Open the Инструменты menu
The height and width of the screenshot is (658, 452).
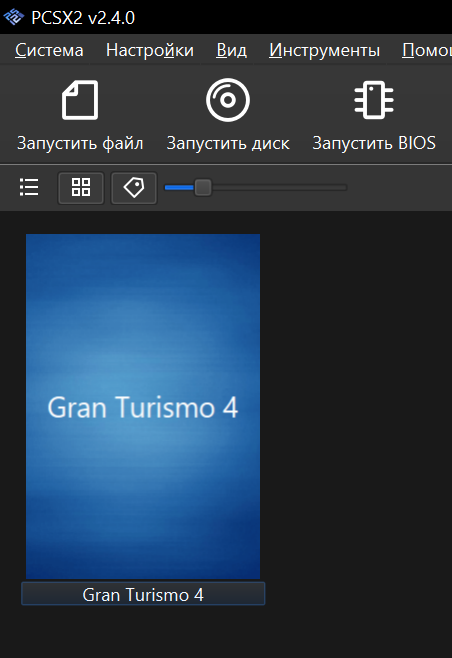pos(324,50)
